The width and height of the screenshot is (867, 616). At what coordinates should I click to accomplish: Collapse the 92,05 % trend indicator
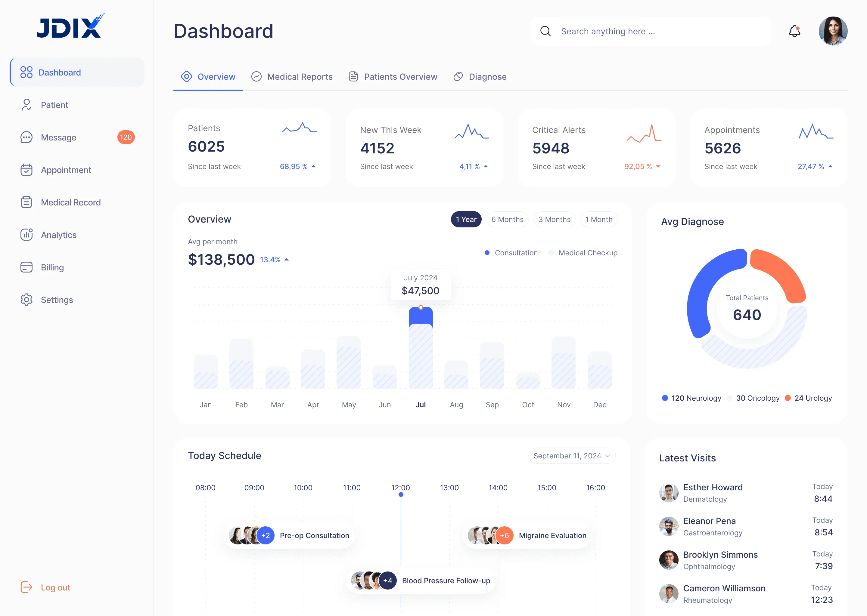click(x=642, y=167)
